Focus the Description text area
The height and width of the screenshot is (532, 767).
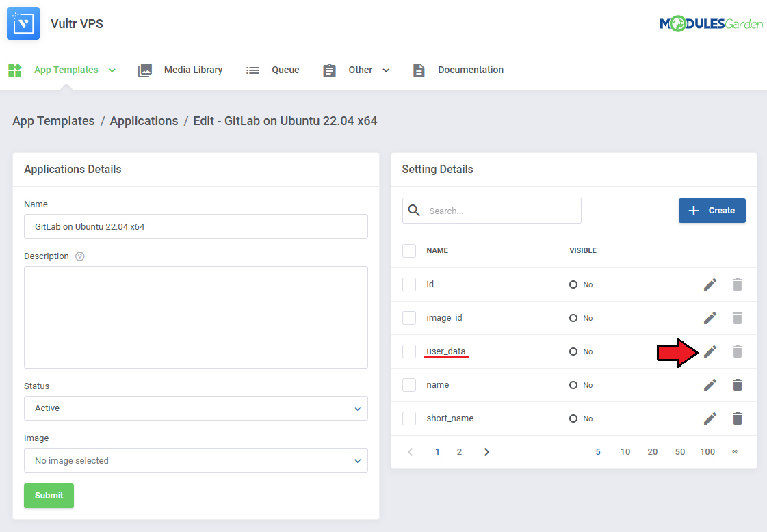196,317
